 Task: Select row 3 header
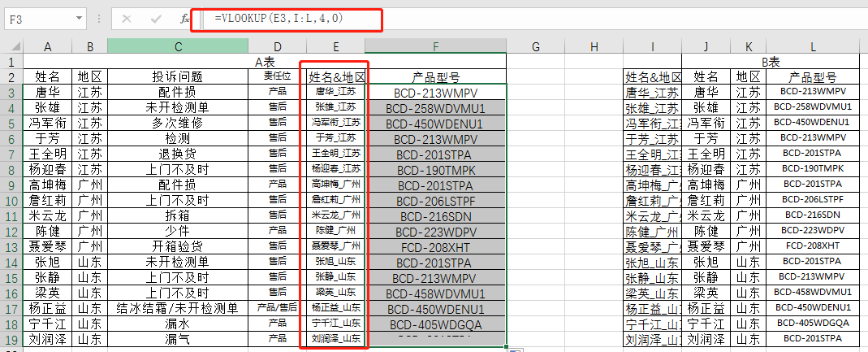tap(11, 92)
